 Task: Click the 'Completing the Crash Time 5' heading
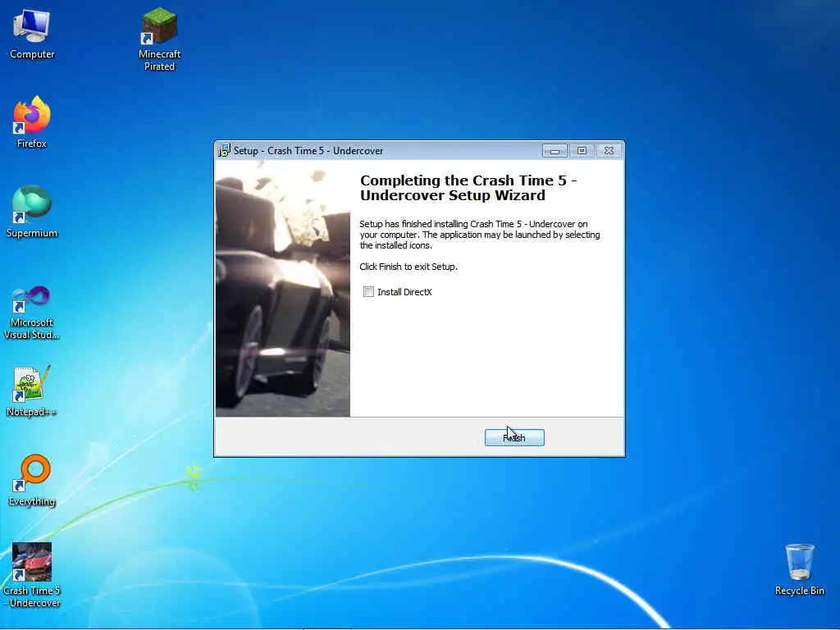coord(468,188)
